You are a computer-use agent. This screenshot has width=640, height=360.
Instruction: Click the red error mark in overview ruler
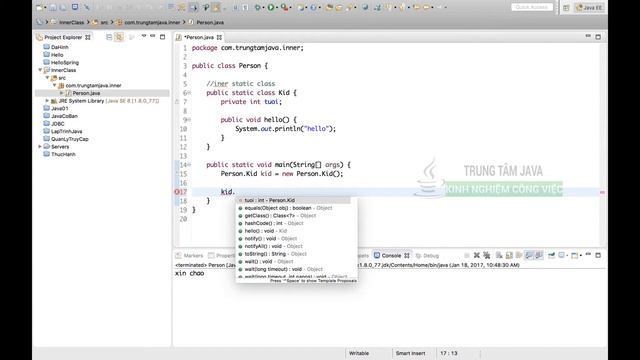click(x=602, y=192)
